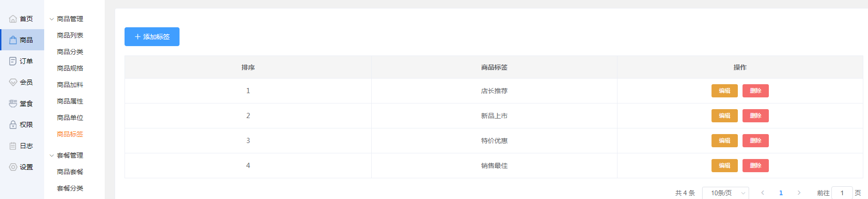Open the 10条/页 page size dropdown
The image size is (868, 199).
725,193
